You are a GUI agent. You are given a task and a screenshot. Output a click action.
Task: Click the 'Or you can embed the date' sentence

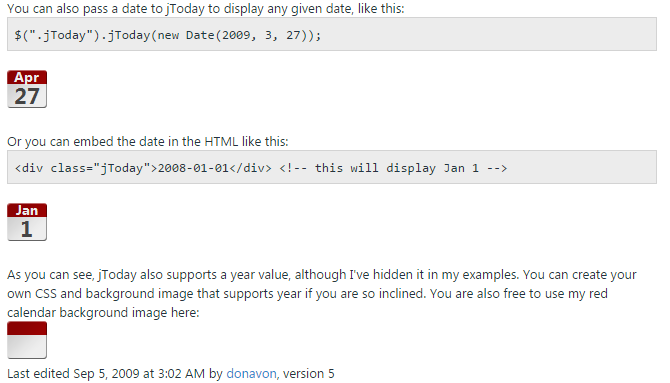point(148,141)
